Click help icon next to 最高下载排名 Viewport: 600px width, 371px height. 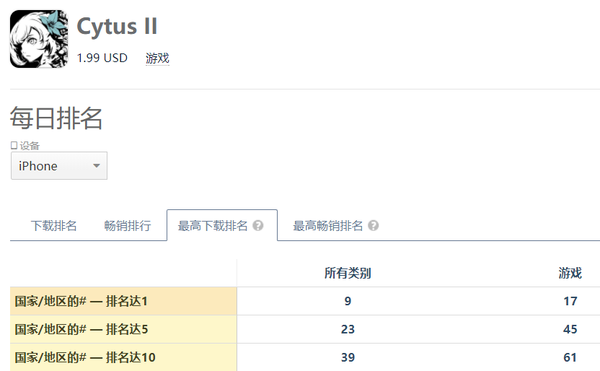point(258,226)
